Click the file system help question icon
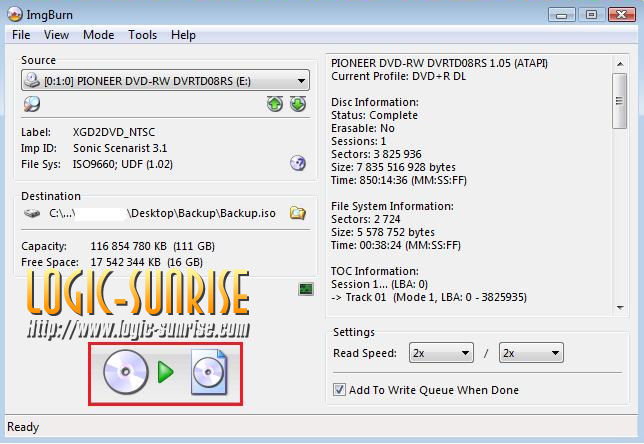 [x=297, y=163]
